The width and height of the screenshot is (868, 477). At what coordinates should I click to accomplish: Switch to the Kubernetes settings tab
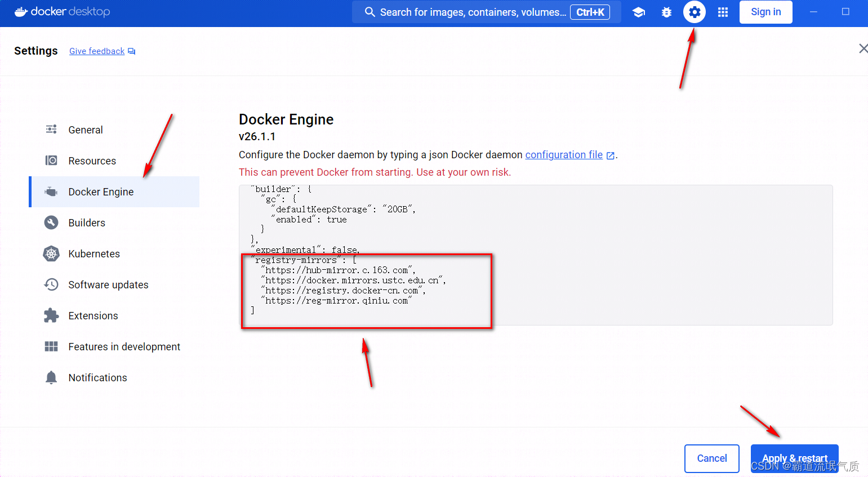[114, 253]
